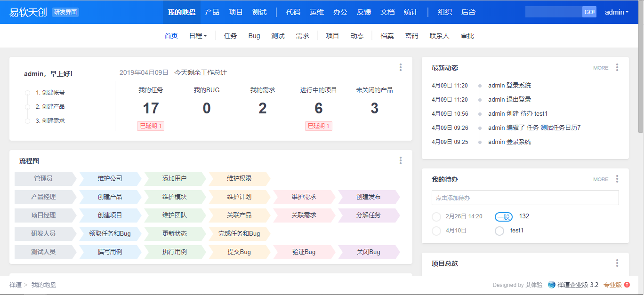Open the 流程图 panel three-dot menu

point(401,160)
